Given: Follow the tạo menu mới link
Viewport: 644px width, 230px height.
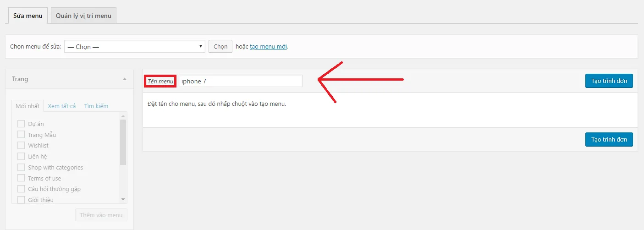Looking at the screenshot, I should click(269, 47).
